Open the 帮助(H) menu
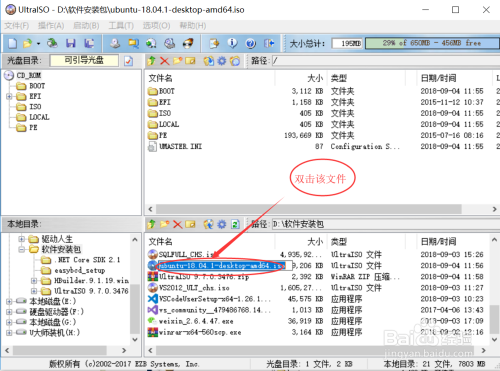 point(193,26)
